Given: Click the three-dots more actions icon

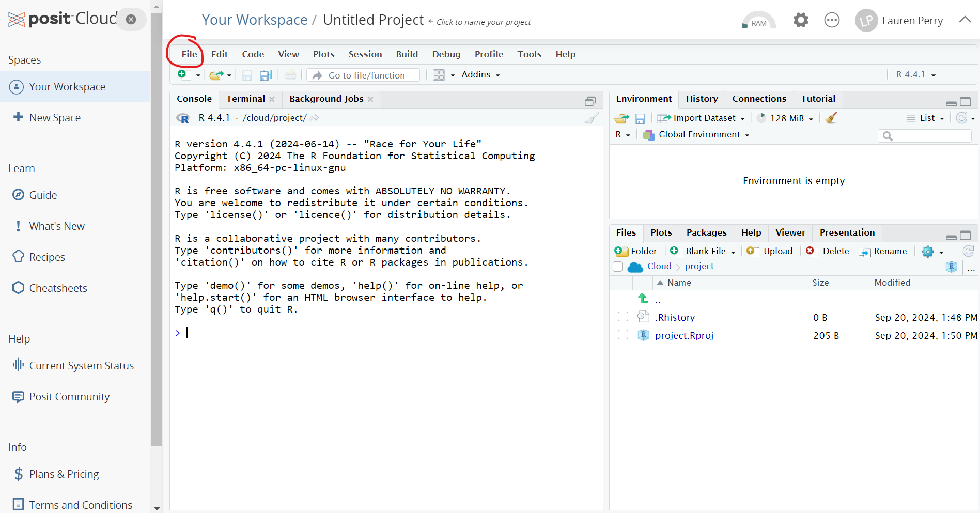Looking at the screenshot, I should point(832,21).
